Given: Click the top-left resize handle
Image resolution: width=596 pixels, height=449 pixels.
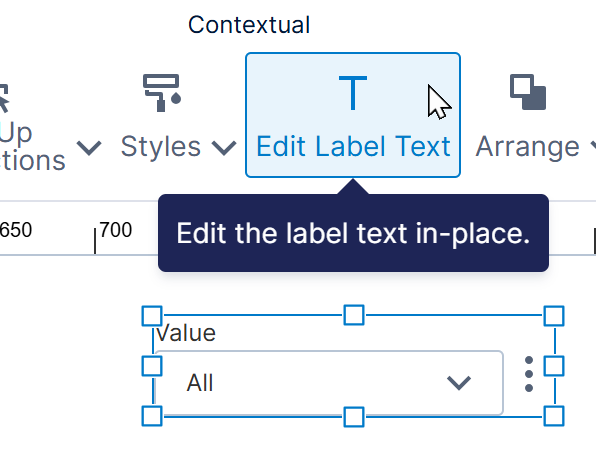Looking at the screenshot, I should coord(152,316).
